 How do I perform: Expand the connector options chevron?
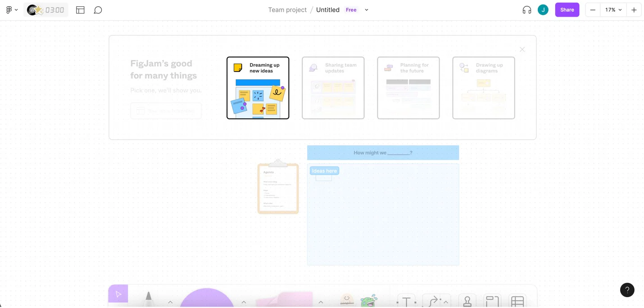[x=446, y=302]
